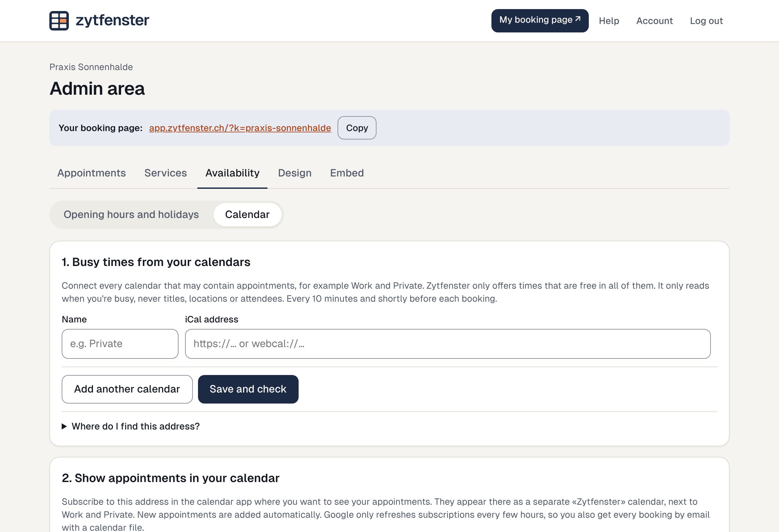Go to Account settings
Viewport: 779px width, 532px height.
pyautogui.click(x=654, y=21)
